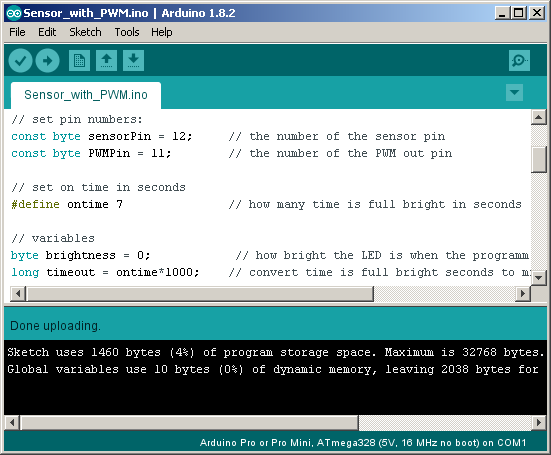Click the Upload arrow button
The height and width of the screenshot is (455, 551).
pos(47,60)
